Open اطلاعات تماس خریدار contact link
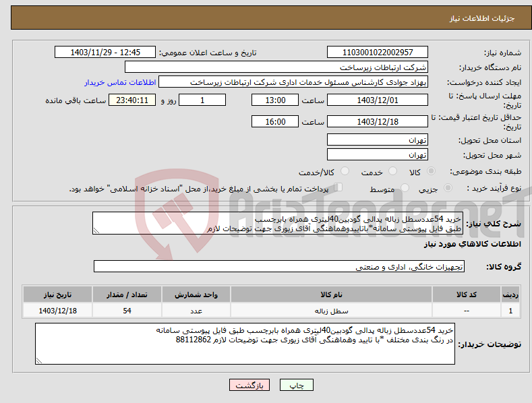The width and height of the screenshot is (532, 403). [120, 82]
